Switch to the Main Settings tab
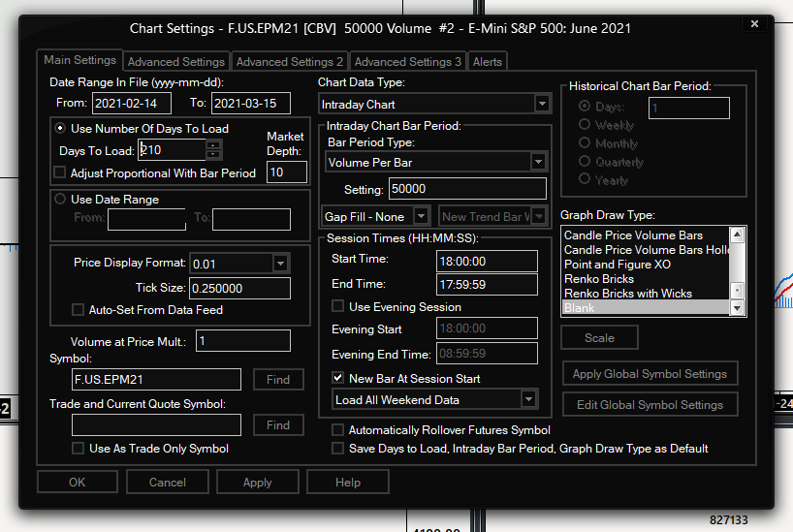The height and width of the screenshot is (532, 793). coord(79,60)
